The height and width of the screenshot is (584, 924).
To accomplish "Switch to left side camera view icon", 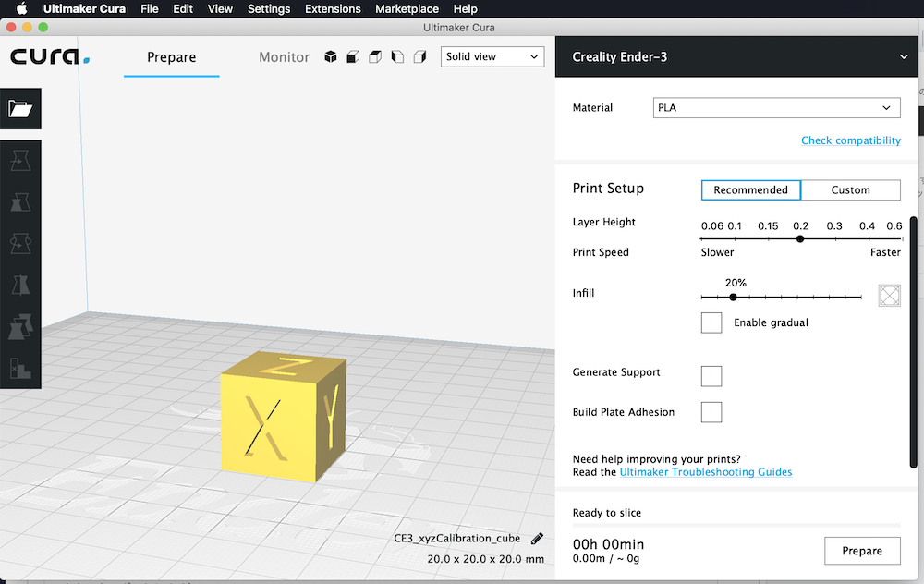I will tap(397, 56).
